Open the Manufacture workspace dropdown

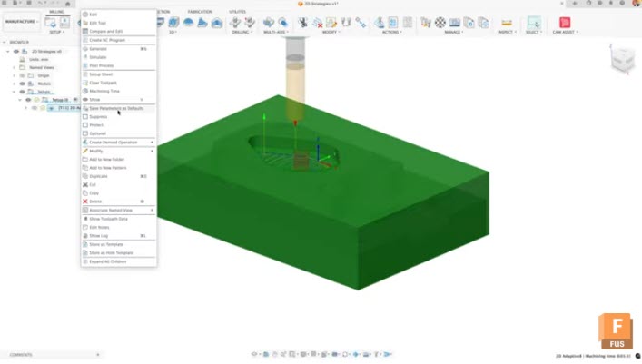[x=22, y=22]
